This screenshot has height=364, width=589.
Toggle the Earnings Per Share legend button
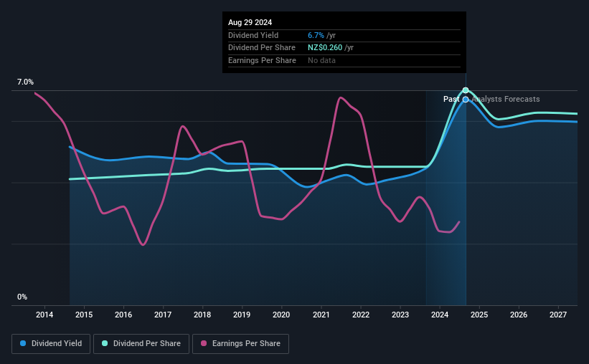(x=240, y=344)
